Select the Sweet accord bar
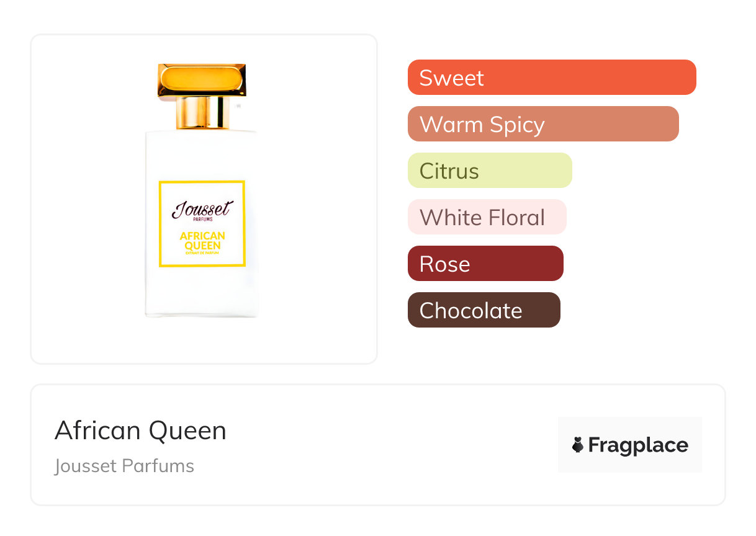756x536 pixels. (551, 78)
